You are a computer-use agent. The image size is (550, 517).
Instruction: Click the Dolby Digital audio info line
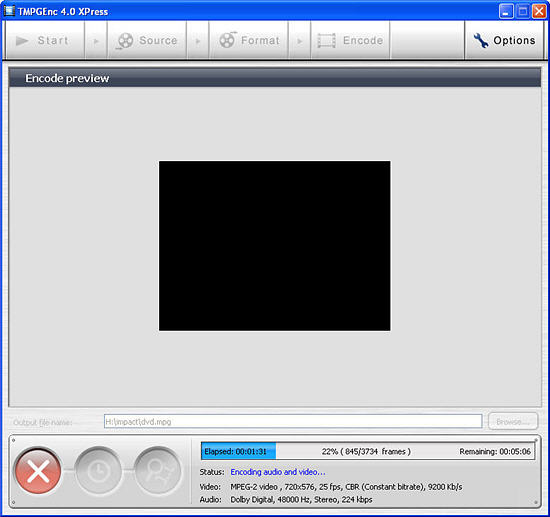(301, 499)
